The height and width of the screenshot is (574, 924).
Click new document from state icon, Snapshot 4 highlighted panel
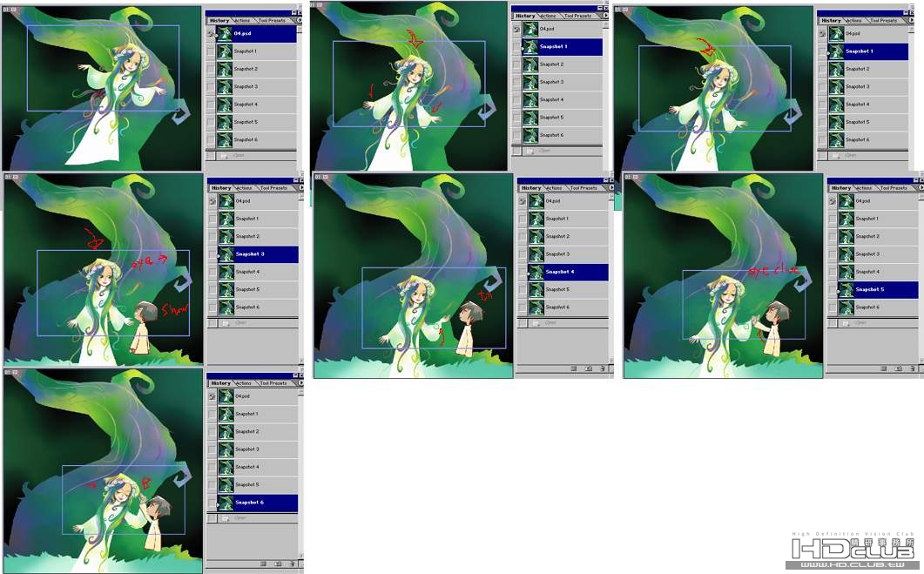coord(573,368)
